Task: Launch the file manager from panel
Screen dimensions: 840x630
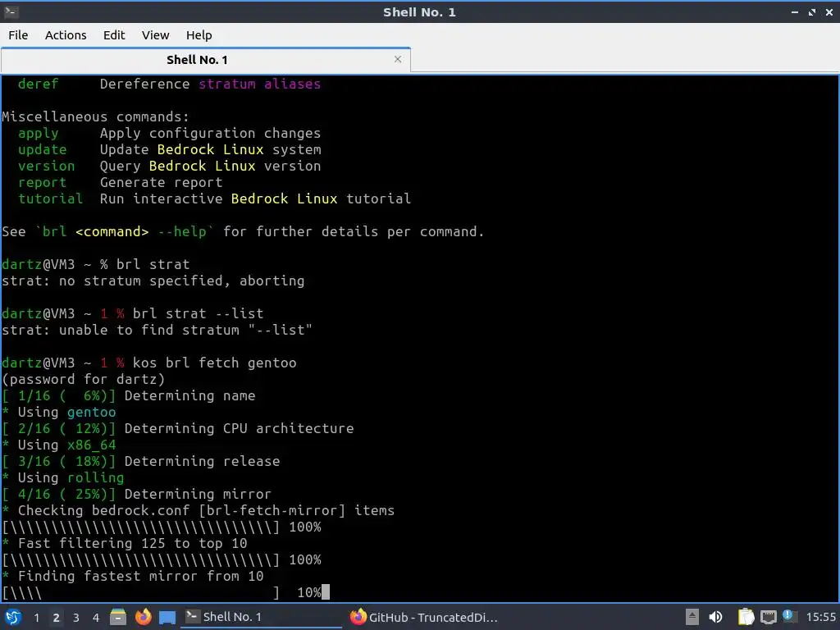Action: pos(118,617)
